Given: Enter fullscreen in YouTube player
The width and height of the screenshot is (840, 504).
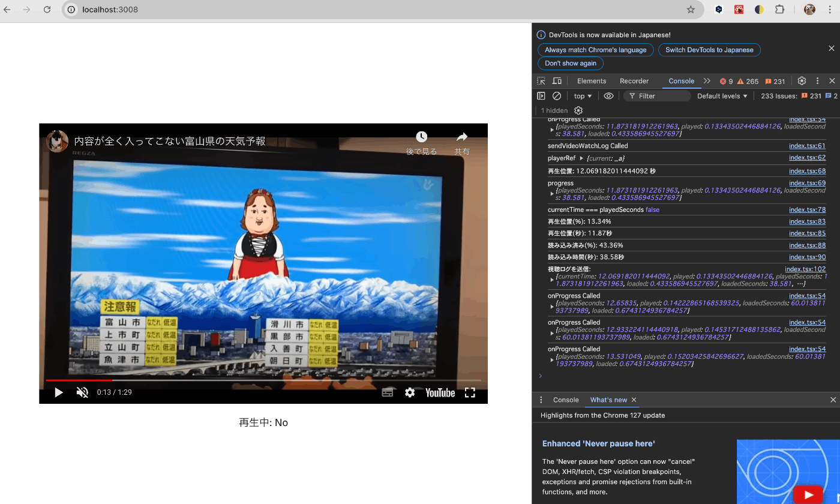Looking at the screenshot, I should click(x=470, y=392).
